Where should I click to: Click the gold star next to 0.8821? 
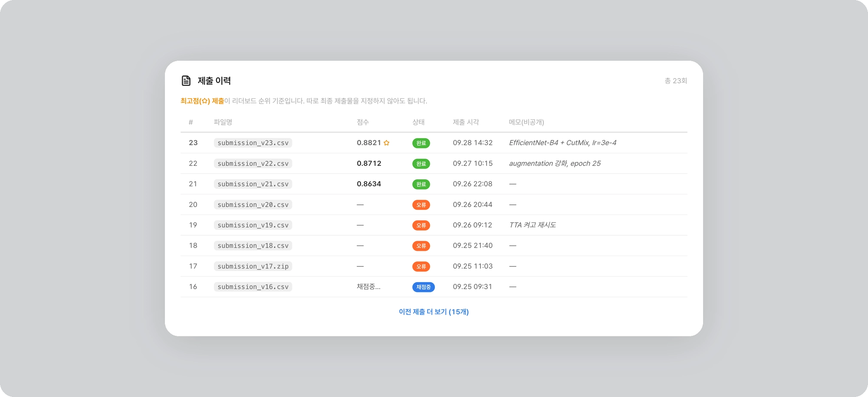pyautogui.click(x=386, y=143)
